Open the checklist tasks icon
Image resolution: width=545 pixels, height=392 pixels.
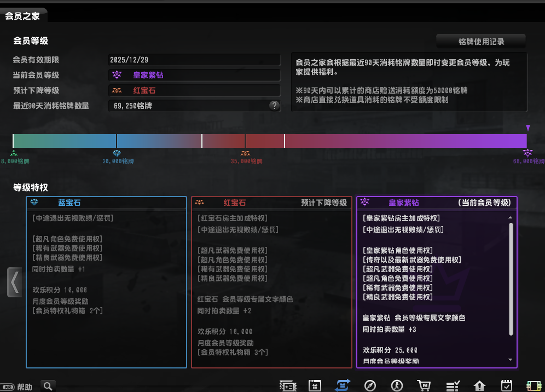(x=452, y=386)
